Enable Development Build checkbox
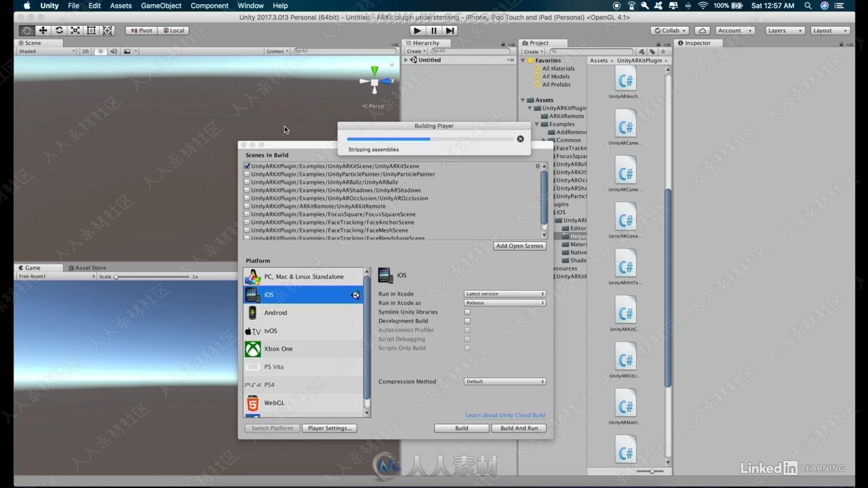The height and width of the screenshot is (488, 868). coord(467,321)
